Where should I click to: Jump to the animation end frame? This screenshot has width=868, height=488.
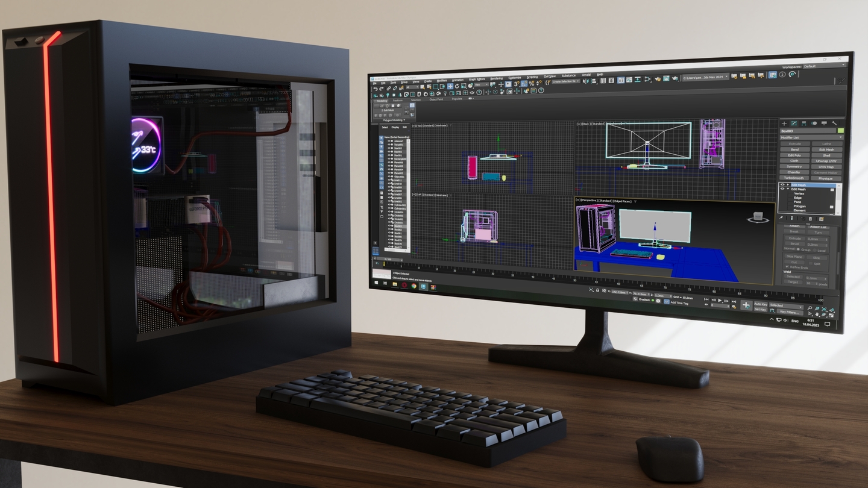[x=734, y=301]
